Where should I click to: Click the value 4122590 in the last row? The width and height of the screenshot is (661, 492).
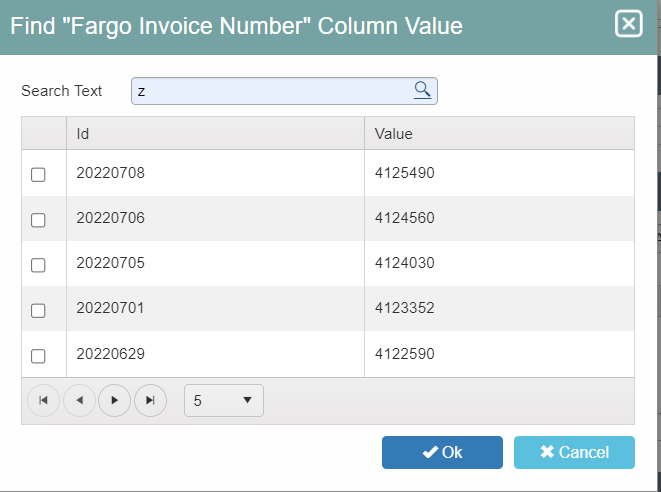[x=404, y=354]
